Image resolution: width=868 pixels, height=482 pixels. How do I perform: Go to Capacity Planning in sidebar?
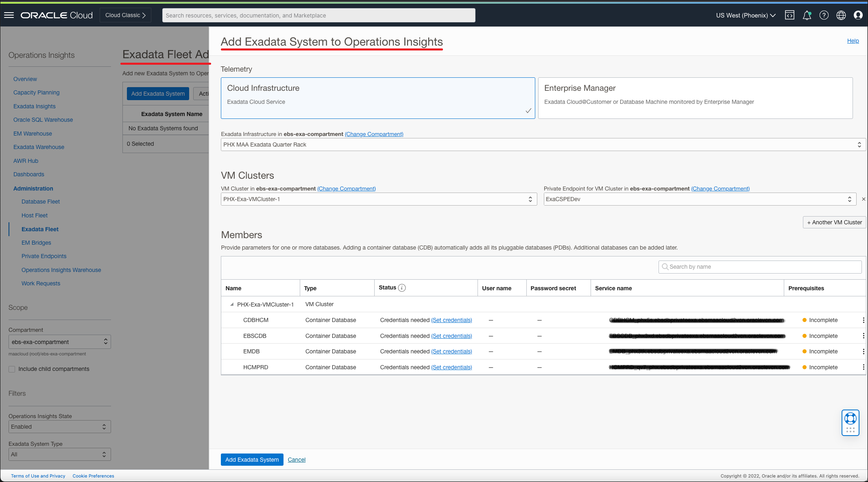pyautogui.click(x=36, y=92)
